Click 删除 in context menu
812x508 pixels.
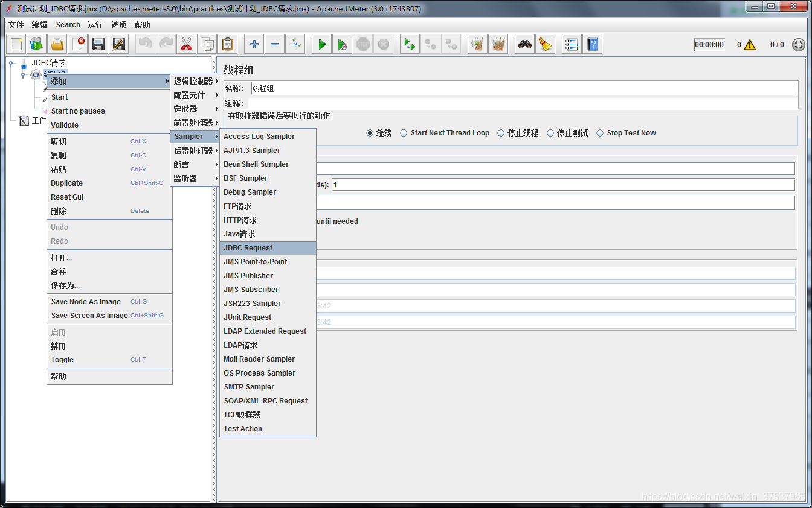point(109,211)
